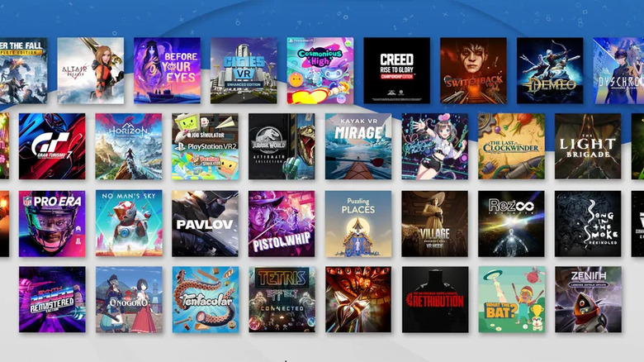This screenshot has width=644, height=362.
Task: Choose the Tentacular game cover
Action: [205, 299]
